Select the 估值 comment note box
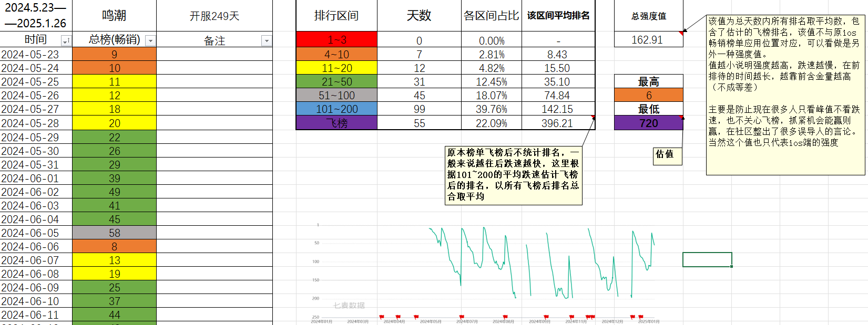Viewport: 868px width, 325px height. point(667,155)
